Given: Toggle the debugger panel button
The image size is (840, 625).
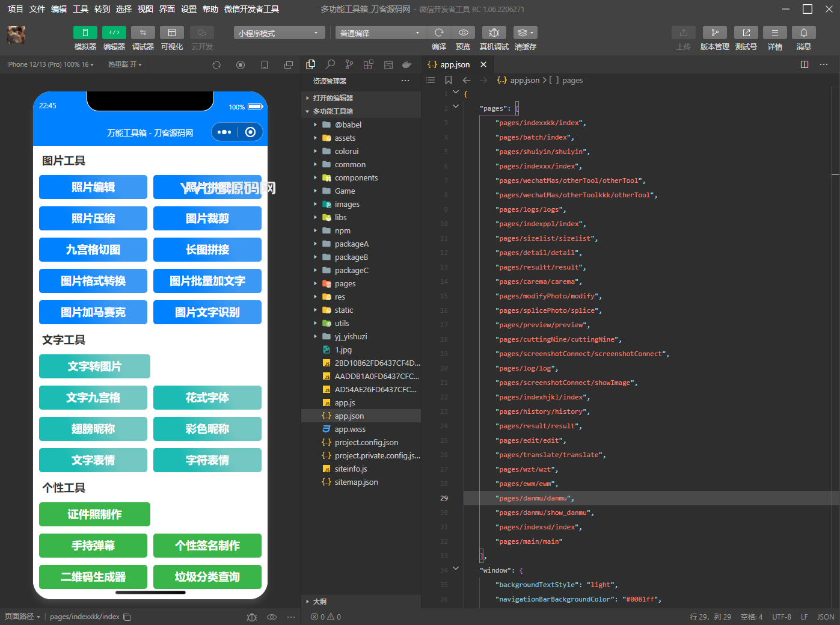Looking at the screenshot, I should (x=143, y=32).
